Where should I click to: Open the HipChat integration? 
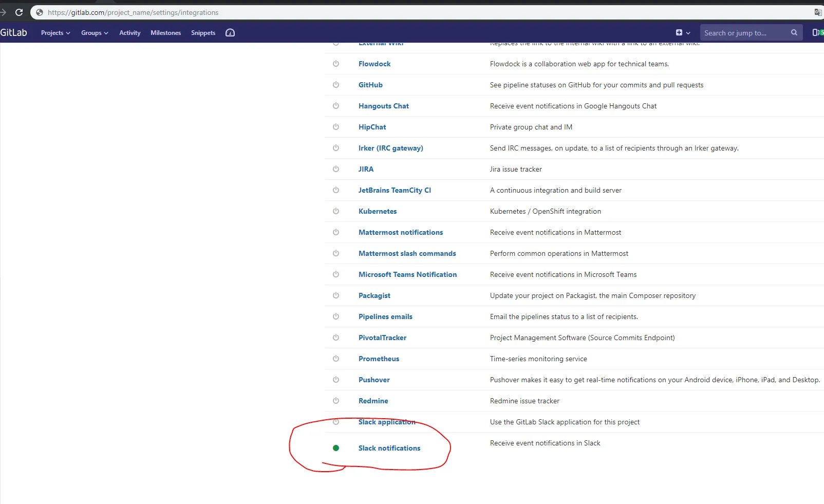click(x=372, y=127)
